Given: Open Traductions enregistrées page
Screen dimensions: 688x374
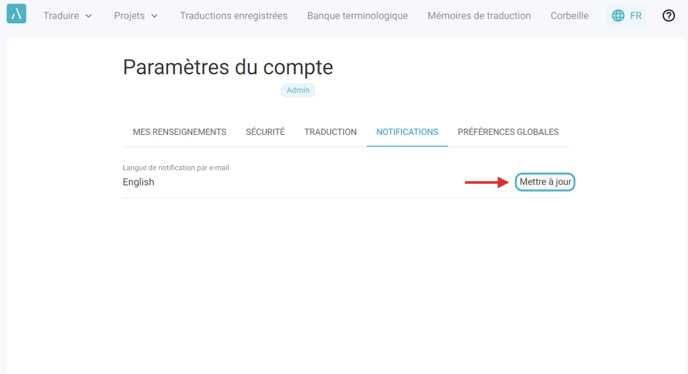Looking at the screenshot, I should pyautogui.click(x=233, y=16).
